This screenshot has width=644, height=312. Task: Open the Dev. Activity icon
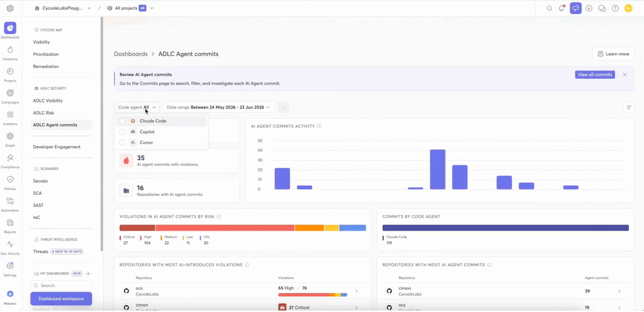pos(10,244)
